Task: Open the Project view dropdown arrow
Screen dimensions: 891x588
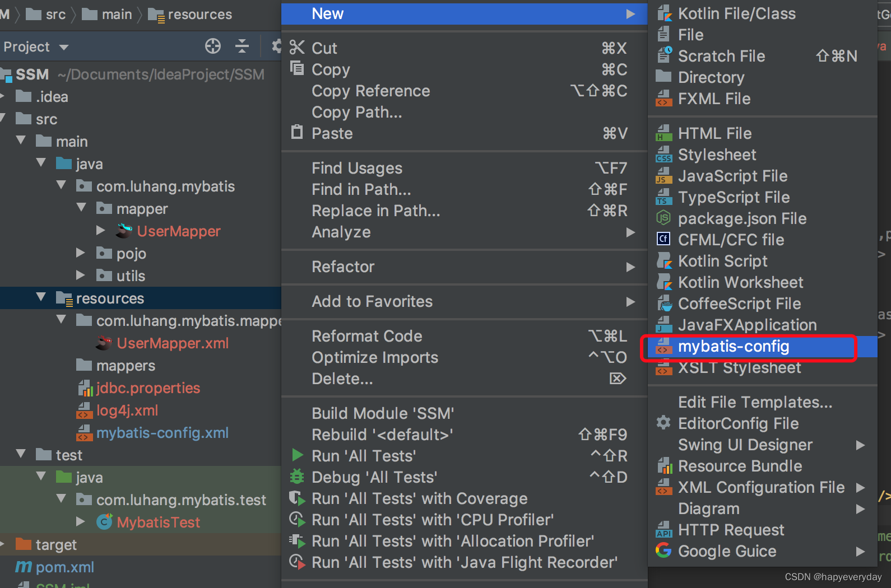Action: (x=64, y=47)
